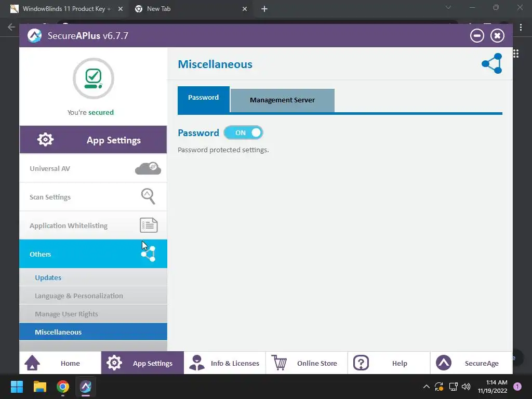Screen dimensions: 532x399
Task: Click the App Settings gear icon in sidebar header
Action: coord(46,139)
